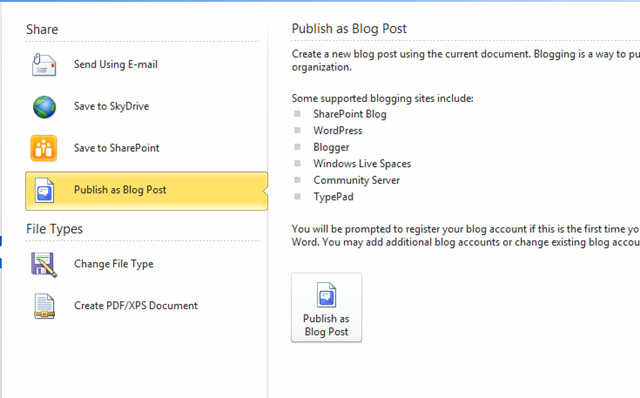Click 'Some supported blogging sites include:' text
The image size is (640, 398).
point(382,98)
